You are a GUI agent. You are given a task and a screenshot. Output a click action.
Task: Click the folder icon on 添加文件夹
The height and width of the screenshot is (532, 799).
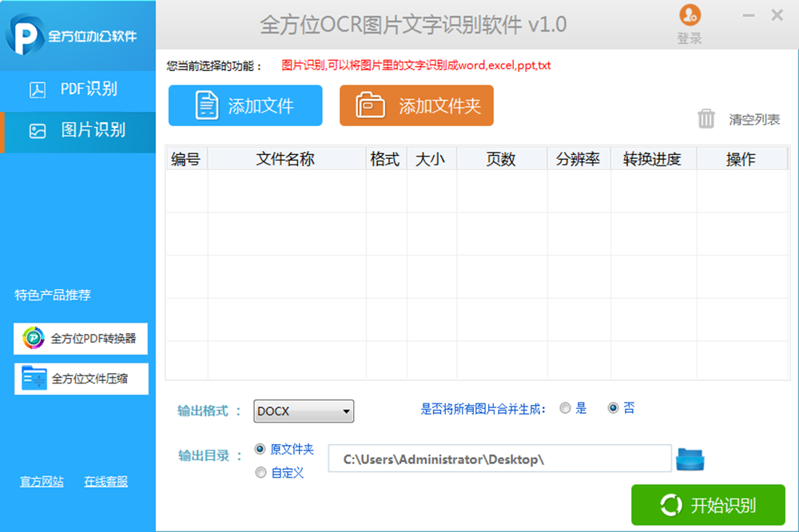coord(370,105)
